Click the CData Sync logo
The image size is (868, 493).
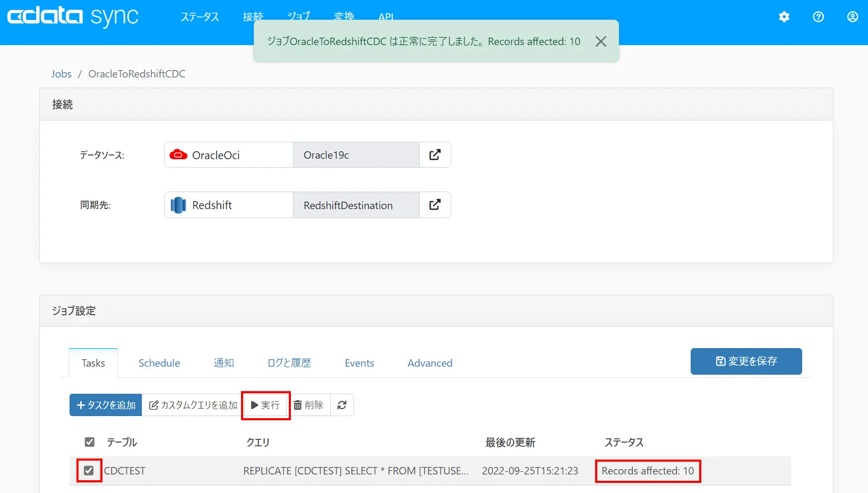(x=73, y=16)
